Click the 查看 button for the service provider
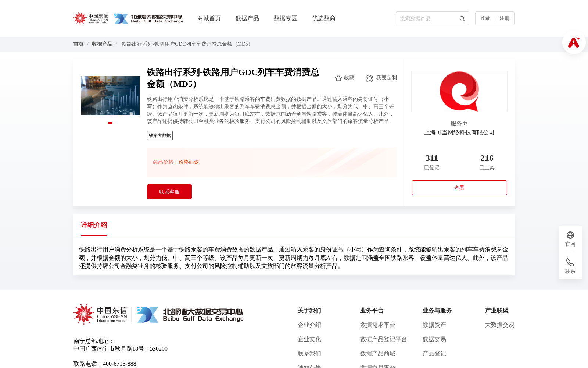The image size is (588, 368). [x=459, y=188]
